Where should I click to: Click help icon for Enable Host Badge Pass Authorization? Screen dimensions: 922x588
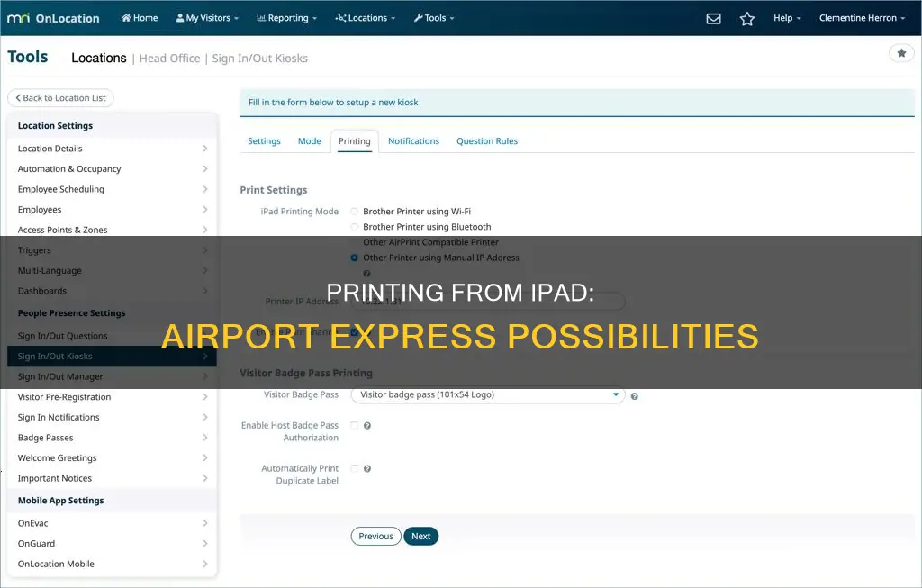pyautogui.click(x=367, y=426)
